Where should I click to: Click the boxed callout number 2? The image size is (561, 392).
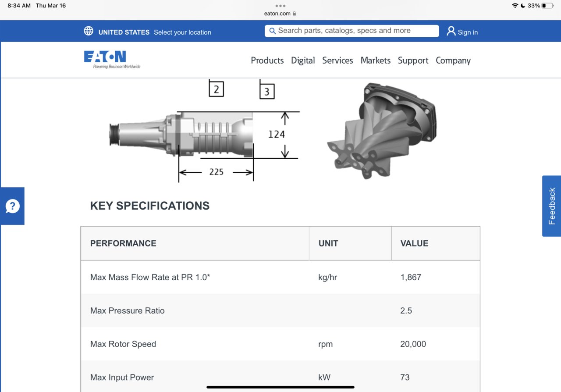(216, 89)
